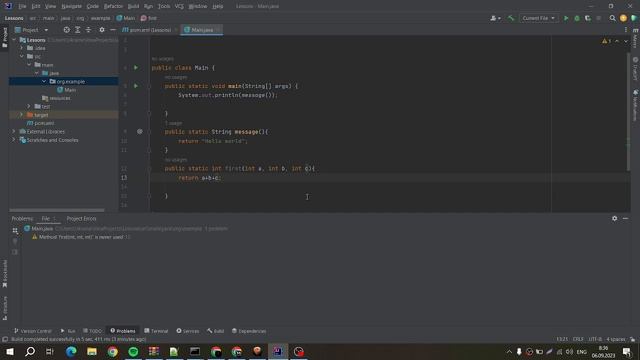Select the File tab in Problems
This screenshot has height=360, width=640.
point(48,219)
